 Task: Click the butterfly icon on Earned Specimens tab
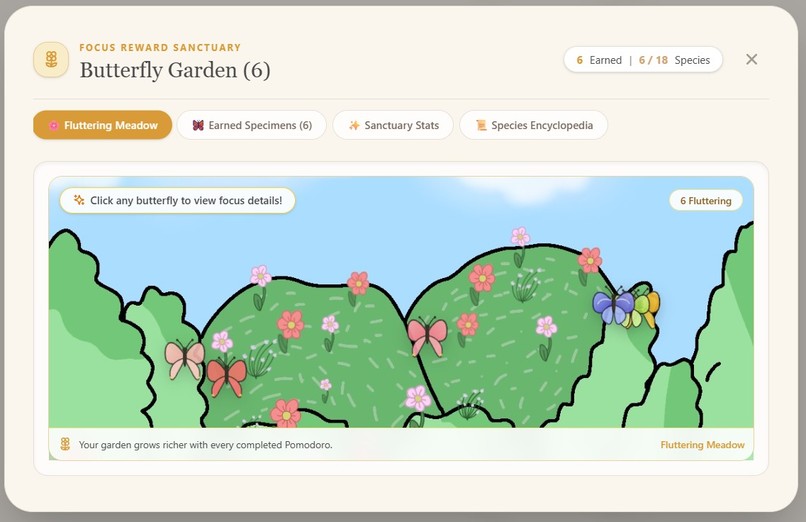click(x=198, y=125)
